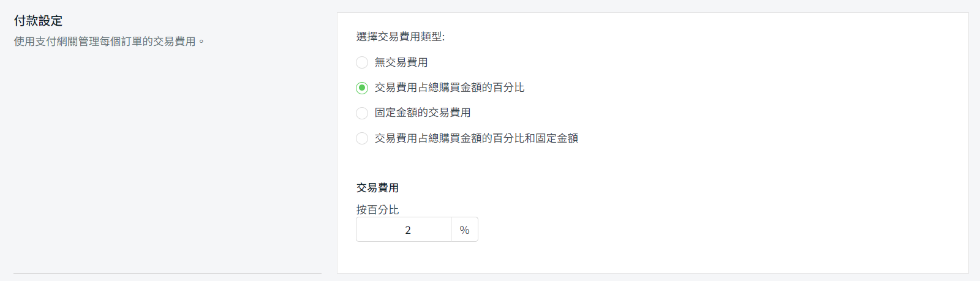Click the bold 交易費用 subheading
Image resolution: width=980 pixels, height=281 pixels.
pos(377,188)
